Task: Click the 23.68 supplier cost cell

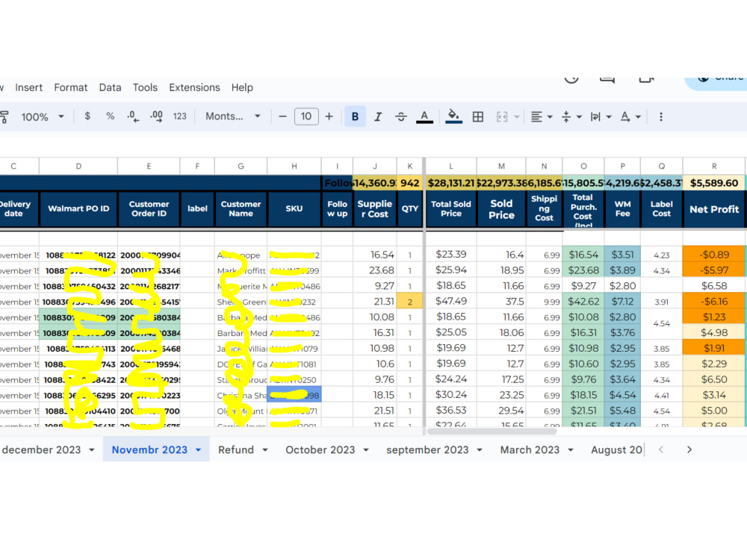Action: 374,270
